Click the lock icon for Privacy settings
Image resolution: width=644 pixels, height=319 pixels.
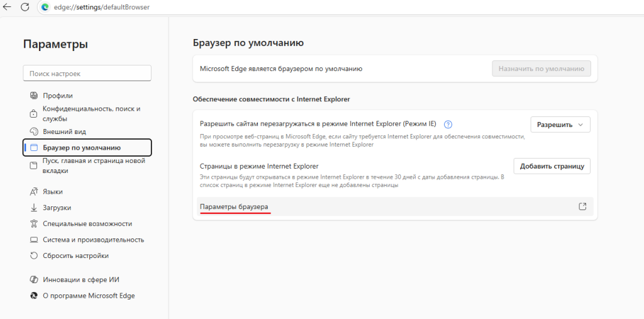point(34,113)
